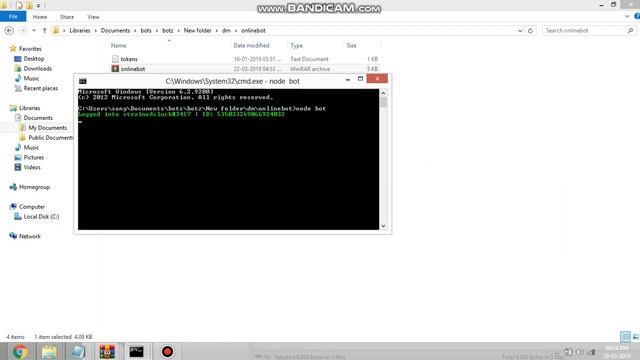The height and width of the screenshot is (360, 640).
Task: Go back with the Back arrow
Action: (x=9, y=31)
